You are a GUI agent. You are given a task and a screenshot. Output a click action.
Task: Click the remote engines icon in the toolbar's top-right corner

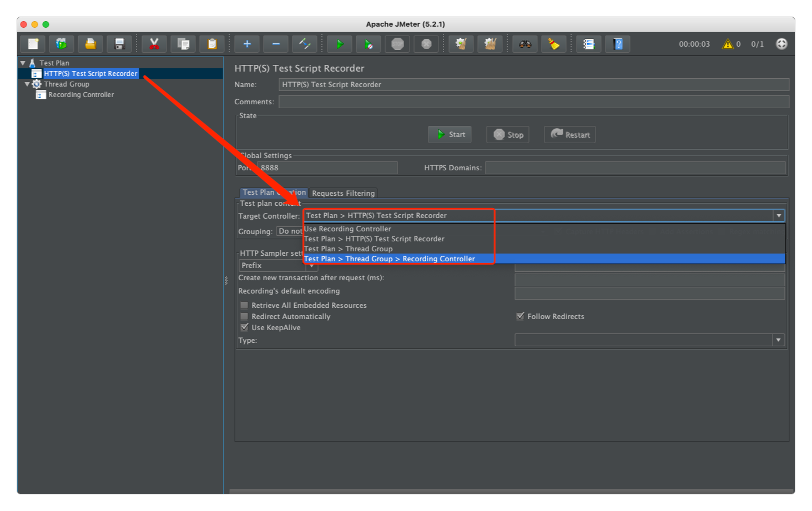pos(781,44)
